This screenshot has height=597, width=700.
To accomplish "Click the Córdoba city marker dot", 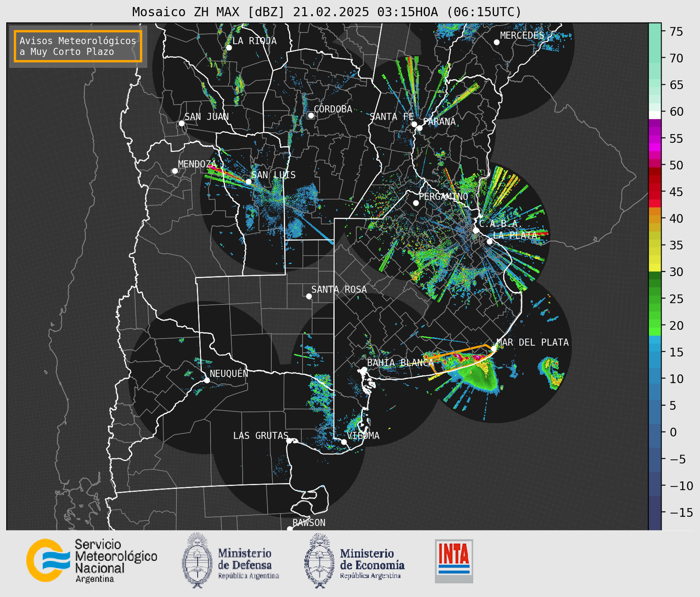I will [x=311, y=115].
